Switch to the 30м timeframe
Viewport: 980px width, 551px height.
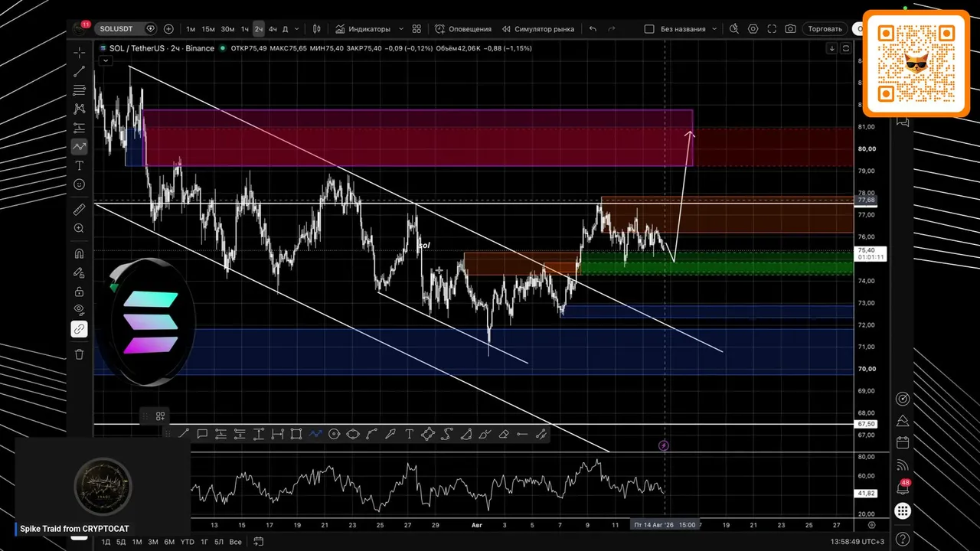click(x=227, y=29)
